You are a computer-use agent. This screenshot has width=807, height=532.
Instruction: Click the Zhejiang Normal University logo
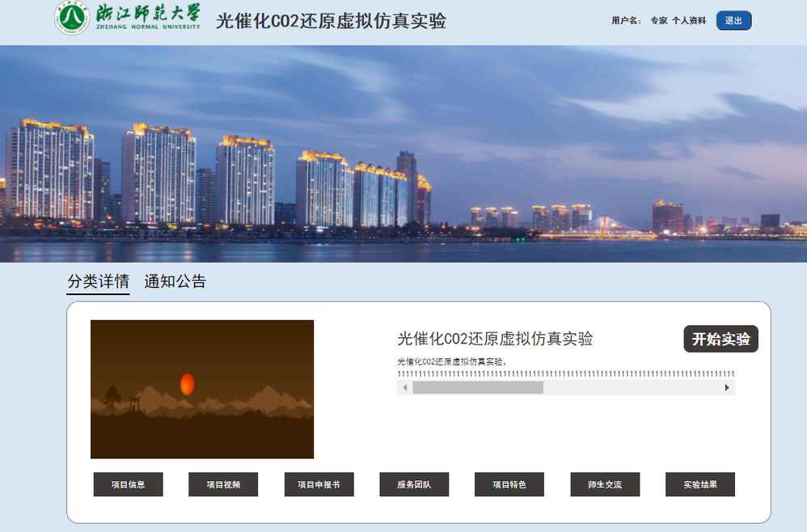click(x=128, y=19)
